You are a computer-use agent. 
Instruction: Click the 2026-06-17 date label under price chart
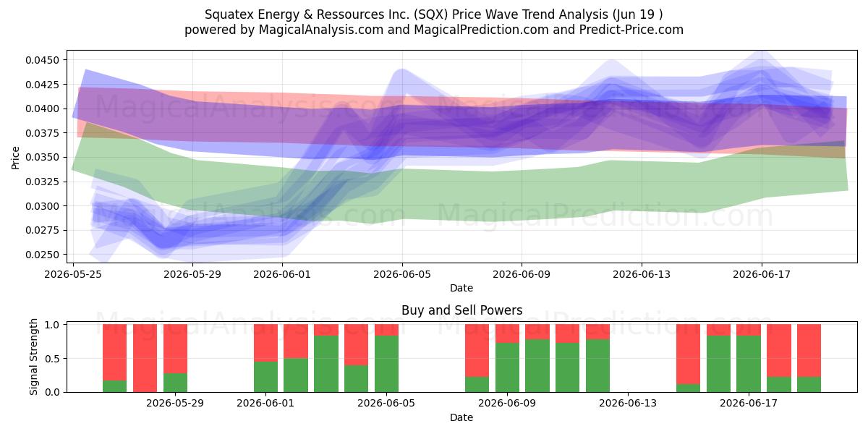tap(761, 274)
